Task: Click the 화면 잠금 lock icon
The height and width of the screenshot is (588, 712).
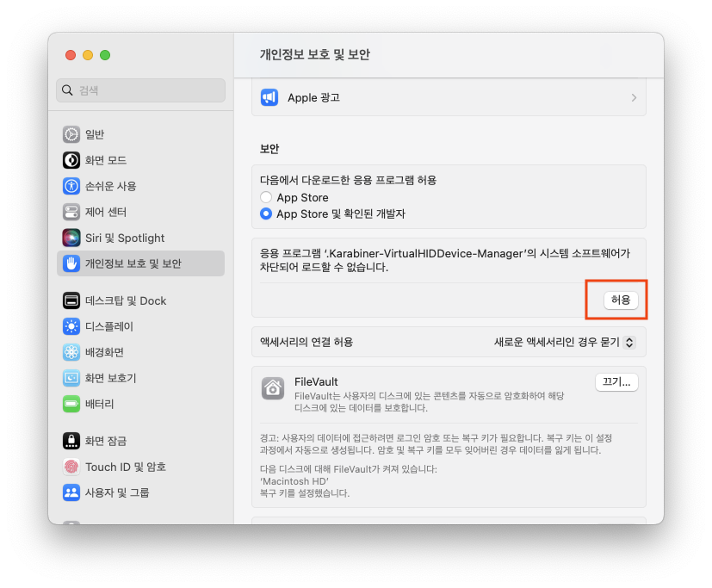Action: click(71, 441)
